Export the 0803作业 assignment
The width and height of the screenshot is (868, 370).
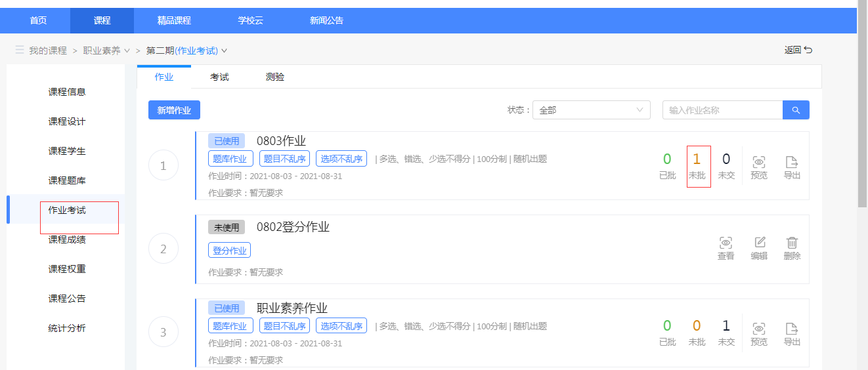[792, 168]
